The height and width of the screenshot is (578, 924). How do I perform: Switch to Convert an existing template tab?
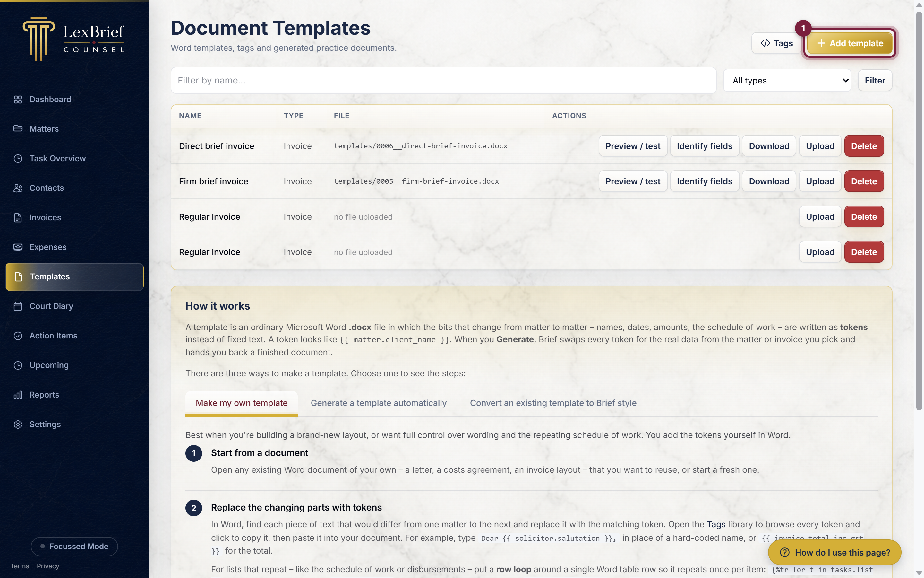click(553, 403)
